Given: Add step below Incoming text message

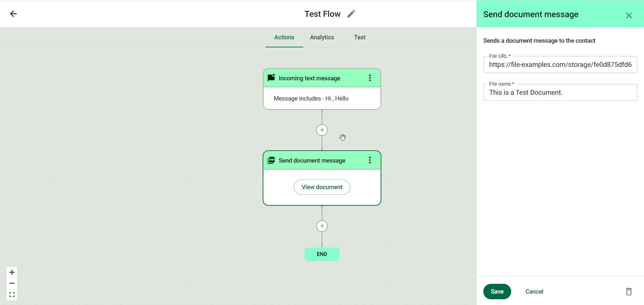Looking at the screenshot, I should (x=322, y=130).
